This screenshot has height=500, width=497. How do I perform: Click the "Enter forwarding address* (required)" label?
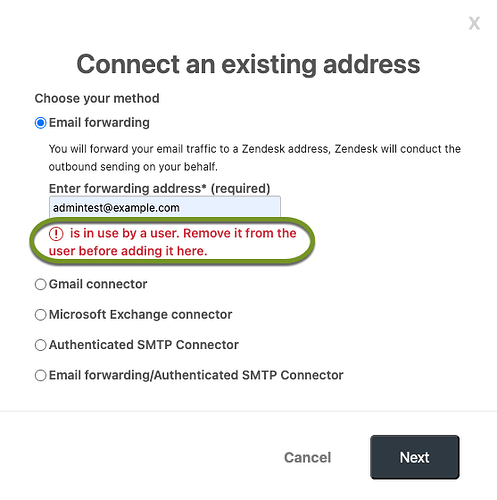coord(159,189)
